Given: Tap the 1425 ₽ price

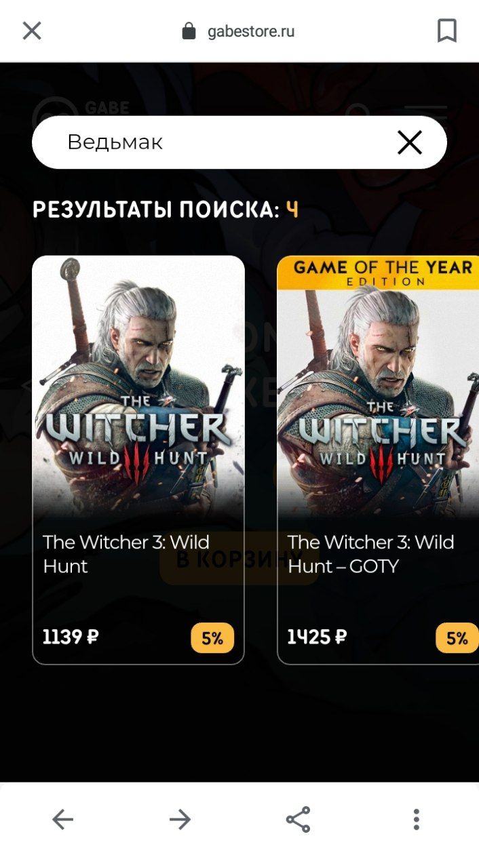Looking at the screenshot, I should (317, 637).
